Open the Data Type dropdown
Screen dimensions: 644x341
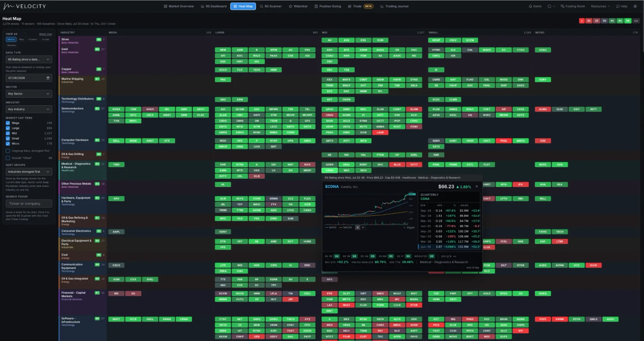click(x=29, y=59)
